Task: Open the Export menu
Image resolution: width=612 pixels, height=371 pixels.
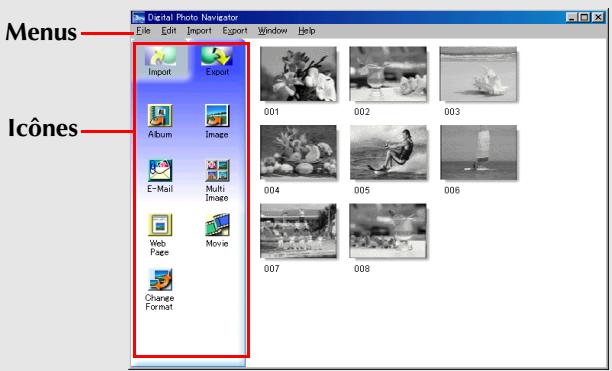Action: 235,30
